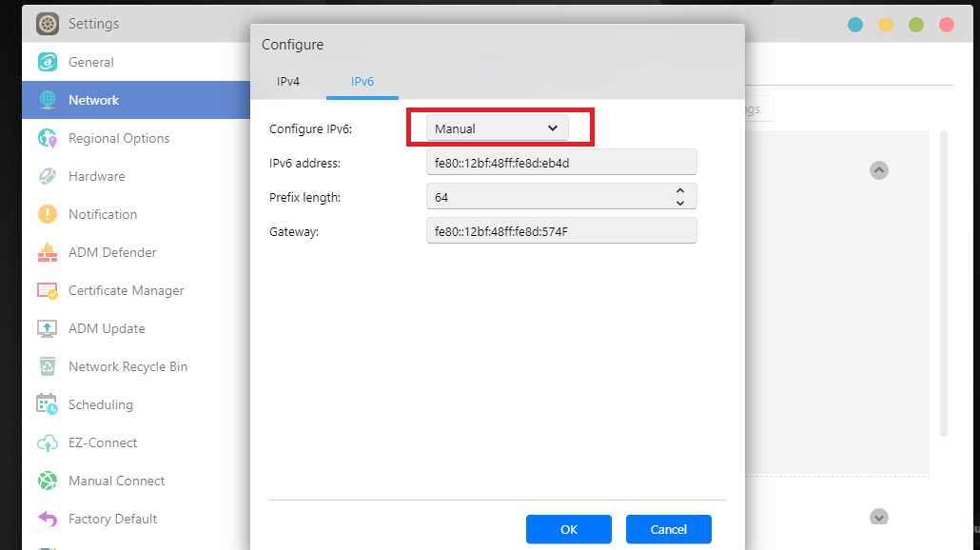Select the Certificate Manager icon
The width and height of the screenshot is (980, 550).
[x=46, y=290]
